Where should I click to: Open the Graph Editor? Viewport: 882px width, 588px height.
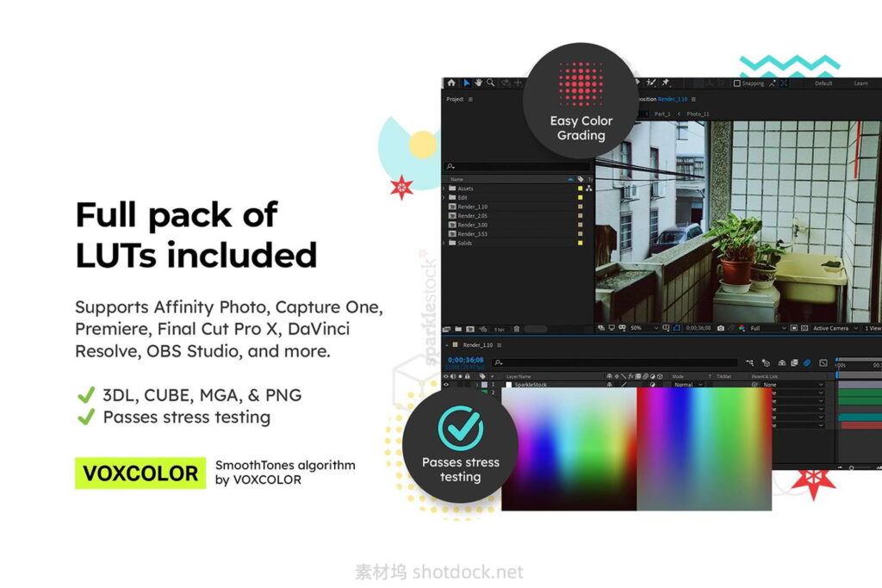coord(823,363)
